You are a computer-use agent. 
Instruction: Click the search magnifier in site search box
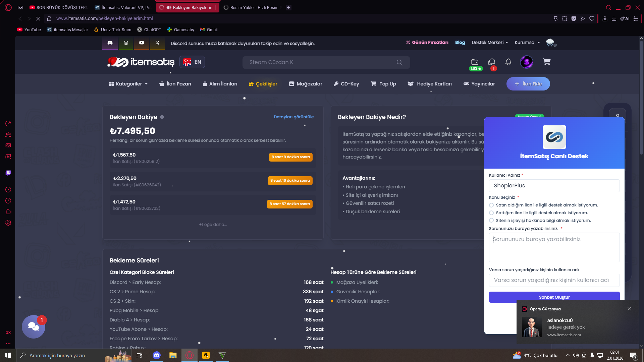(x=399, y=62)
